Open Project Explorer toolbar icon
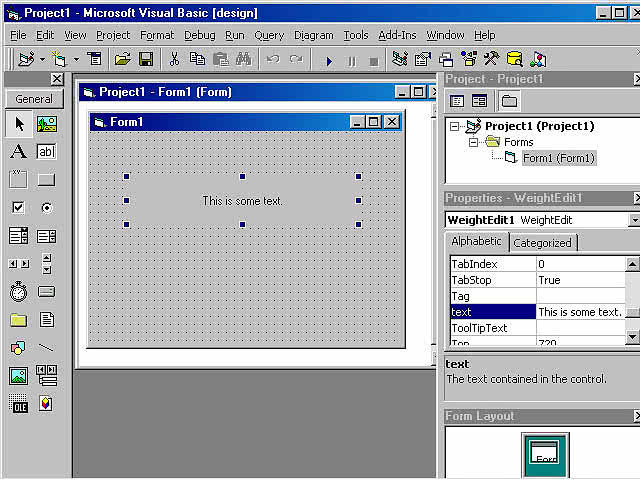Image resolution: width=640 pixels, height=480 pixels. (x=400, y=60)
